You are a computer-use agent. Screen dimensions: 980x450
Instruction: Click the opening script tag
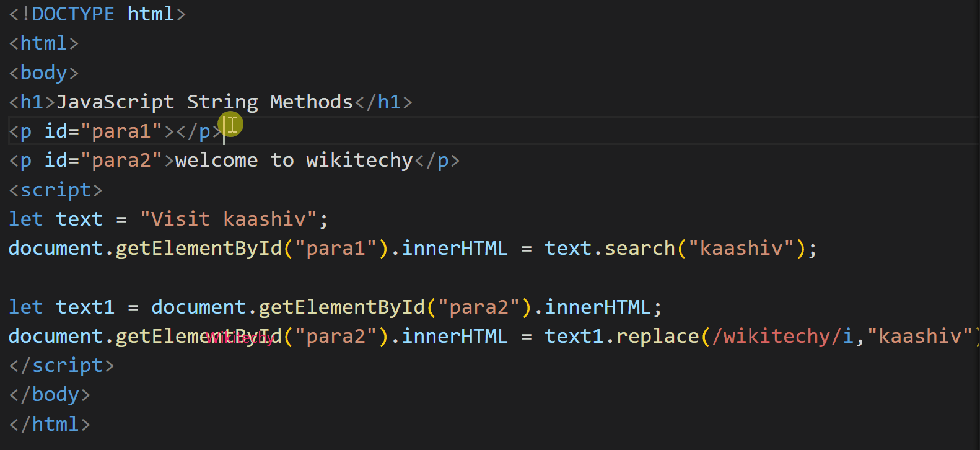tap(56, 190)
